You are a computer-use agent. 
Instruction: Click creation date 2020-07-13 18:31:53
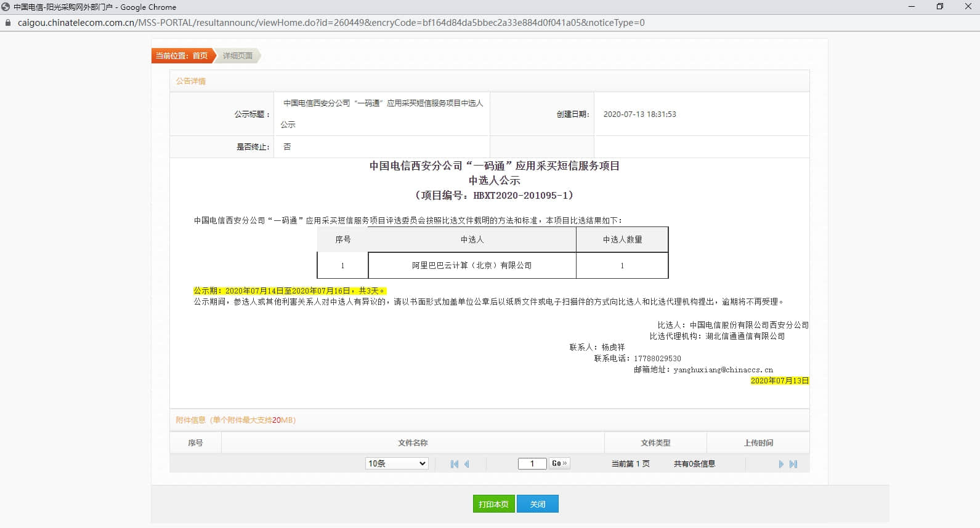coord(639,114)
